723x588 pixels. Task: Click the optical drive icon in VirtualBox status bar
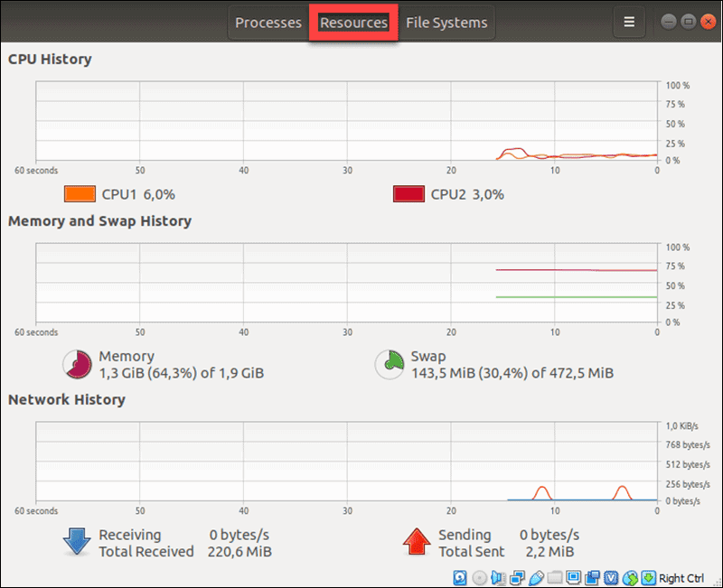point(479,577)
